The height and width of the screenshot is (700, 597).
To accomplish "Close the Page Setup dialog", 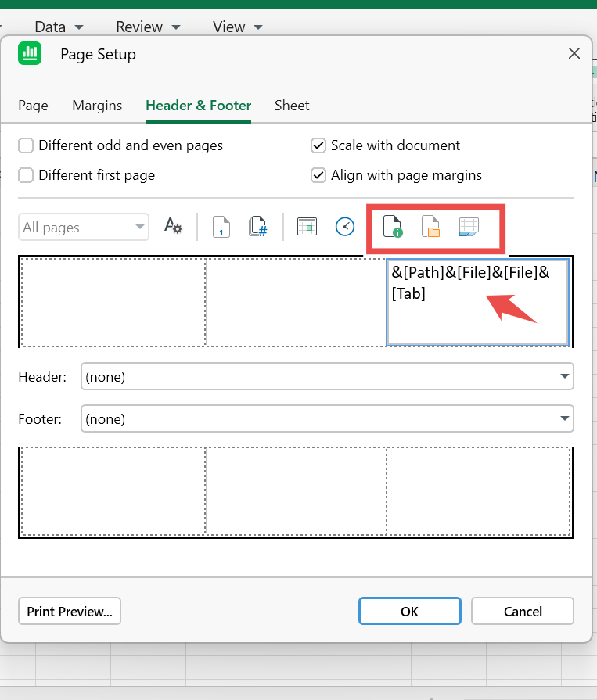I will (x=574, y=53).
